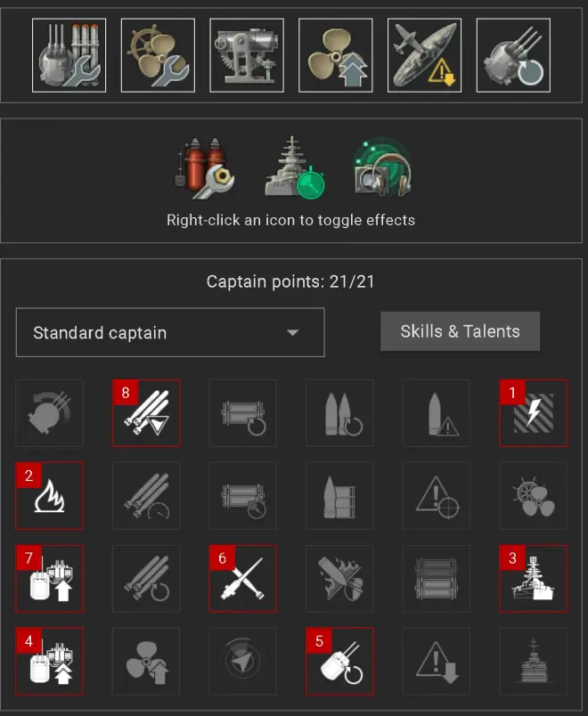Click the aircraft concealment warning upgrade icon
Viewport: 588px width, 716px height.
click(x=424, y=55)
